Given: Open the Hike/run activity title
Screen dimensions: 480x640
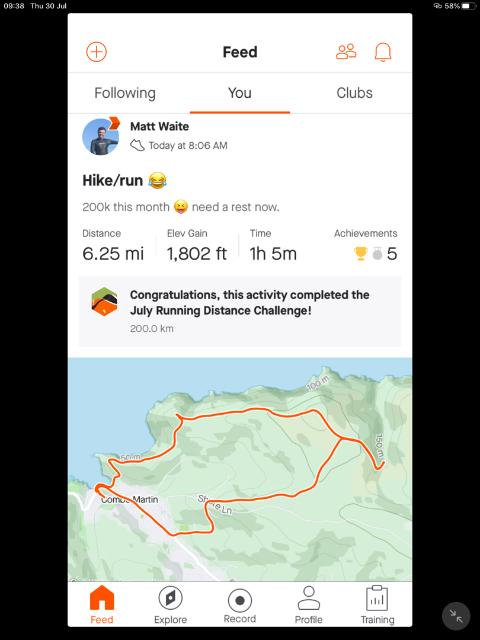Looking at the screenshot, I should click(x=113, y=180).
